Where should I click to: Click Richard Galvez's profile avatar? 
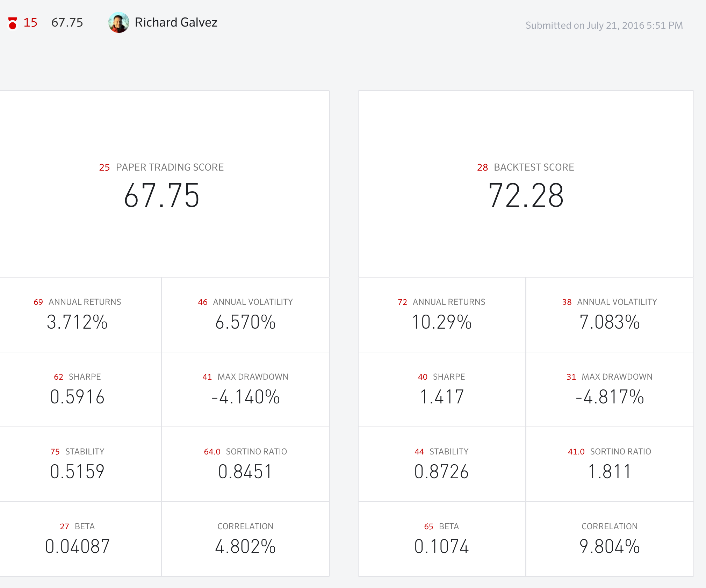click(118, 23)
